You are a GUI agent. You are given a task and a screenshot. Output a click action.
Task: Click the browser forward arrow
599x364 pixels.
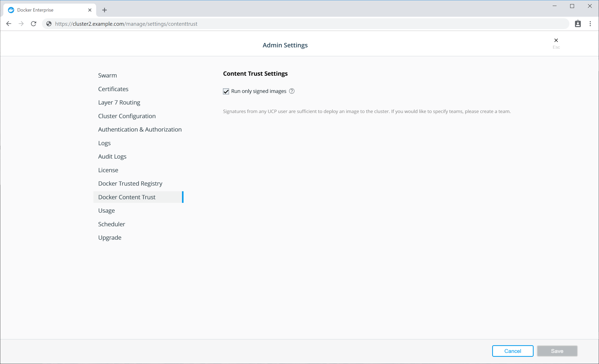pos(21,24)
